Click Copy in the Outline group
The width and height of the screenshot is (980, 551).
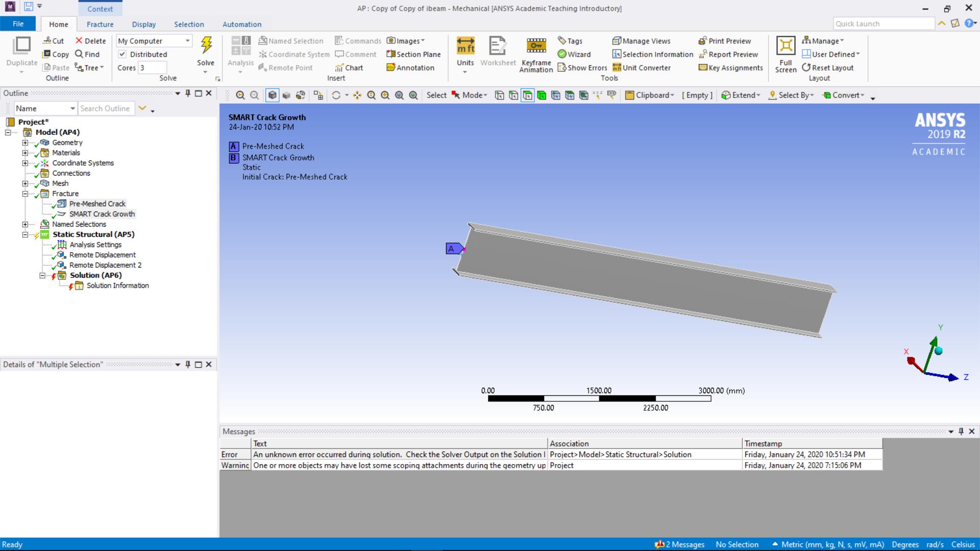(56, 54)
